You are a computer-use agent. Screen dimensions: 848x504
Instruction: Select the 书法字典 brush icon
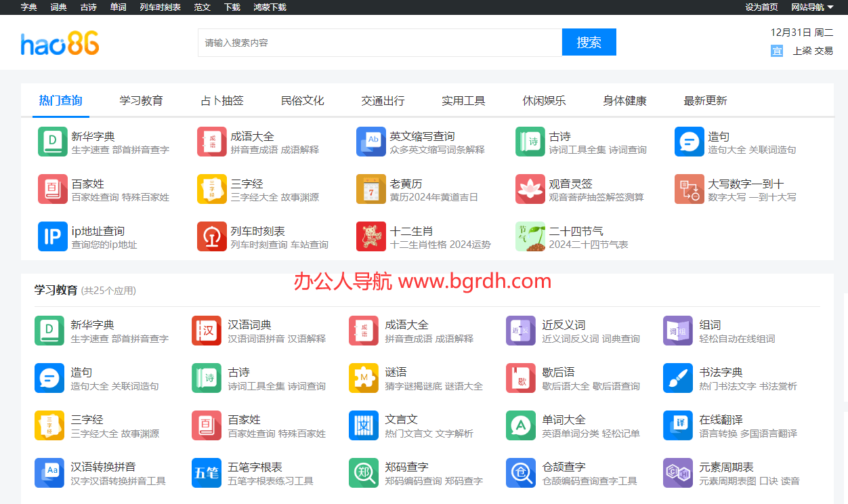[x=677, y=378]
